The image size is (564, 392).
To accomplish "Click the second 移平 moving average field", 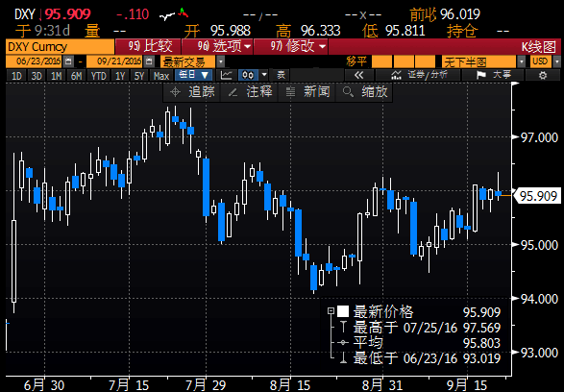I will (x=404, y=61).
